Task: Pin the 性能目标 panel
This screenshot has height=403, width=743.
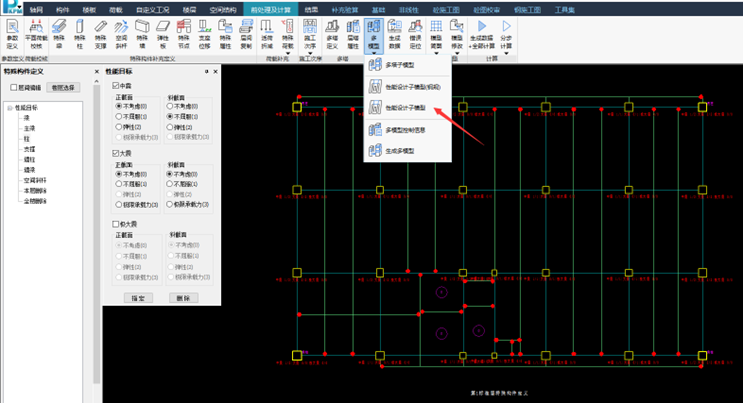Action: pos(207,72)
